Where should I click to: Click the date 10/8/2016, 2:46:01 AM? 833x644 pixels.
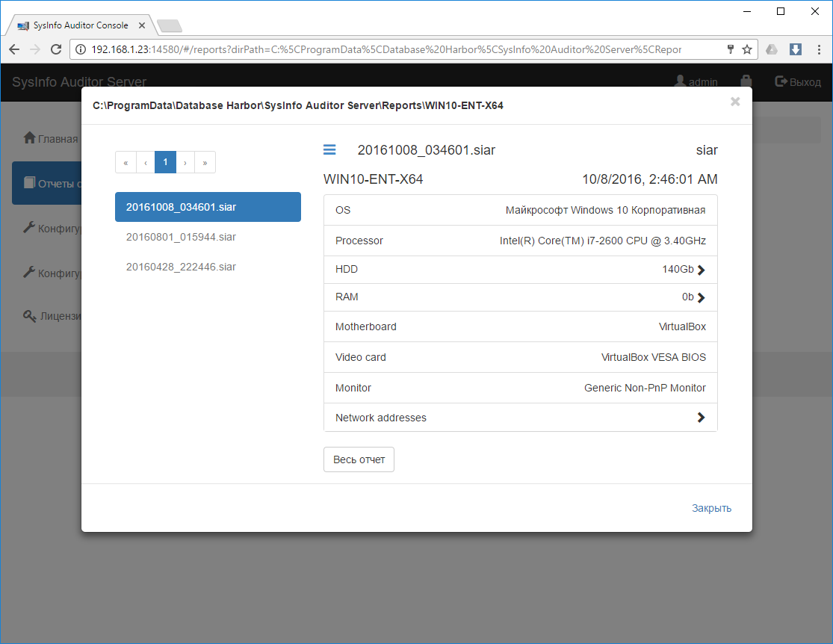[650, 179]
